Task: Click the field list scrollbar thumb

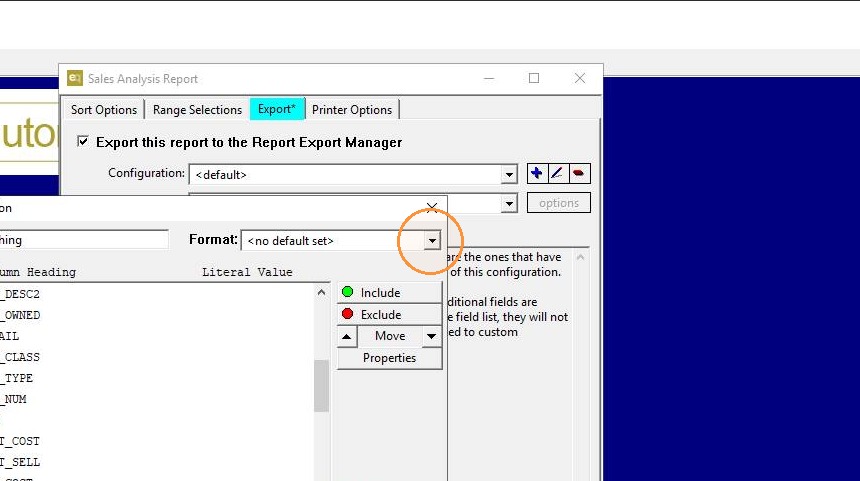Action: (x=321, y=386)
